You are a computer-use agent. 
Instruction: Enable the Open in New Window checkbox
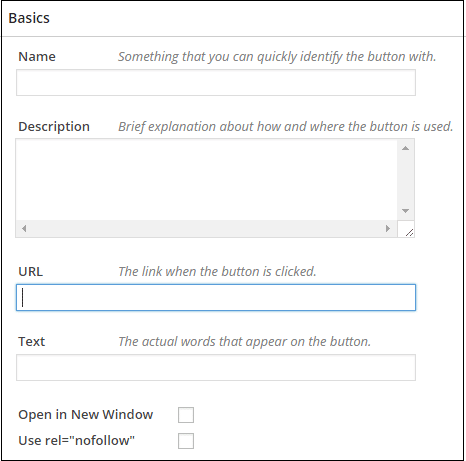pyautogui.click(x=186, y=415)
